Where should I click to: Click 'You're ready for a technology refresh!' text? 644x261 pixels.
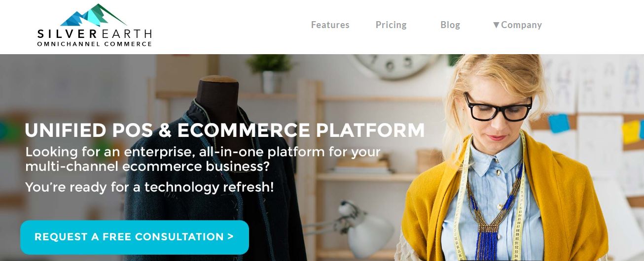click(149, 187)
